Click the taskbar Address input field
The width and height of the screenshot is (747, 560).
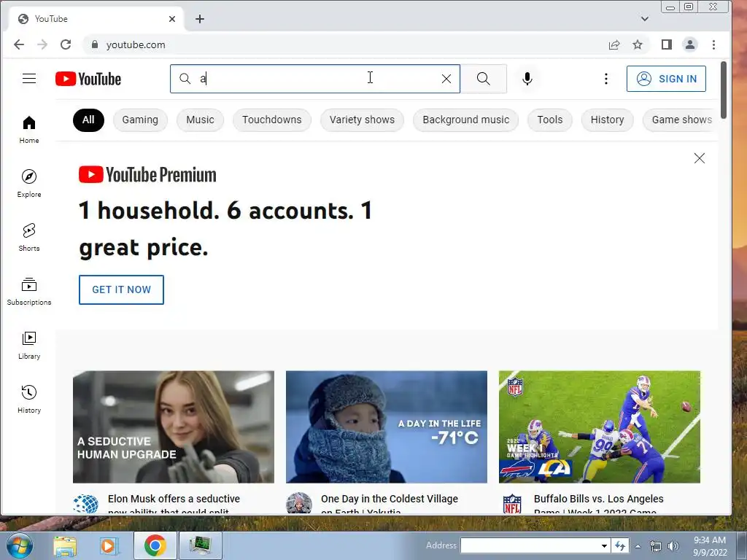(530, 545)
